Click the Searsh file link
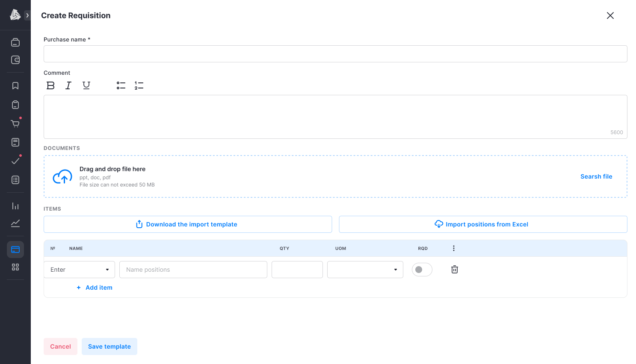The width and height of the screenshot is (636, 364). click(x=596, y=176)
